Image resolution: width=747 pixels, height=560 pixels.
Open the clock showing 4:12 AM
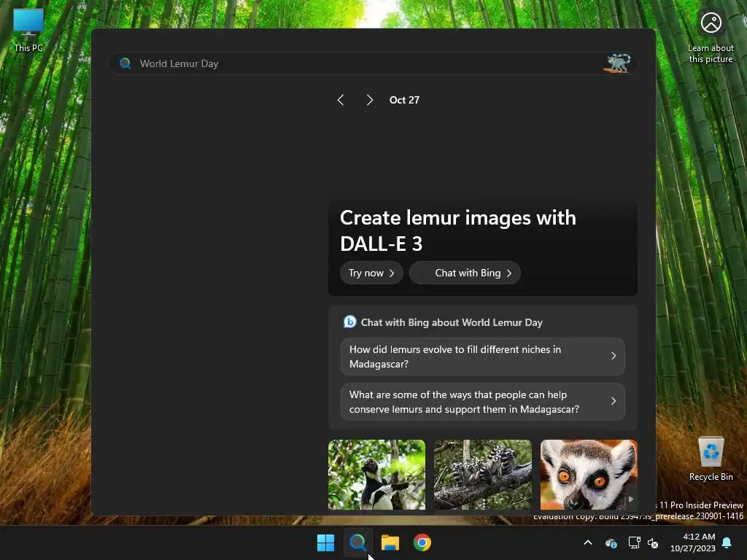point(693,542)
